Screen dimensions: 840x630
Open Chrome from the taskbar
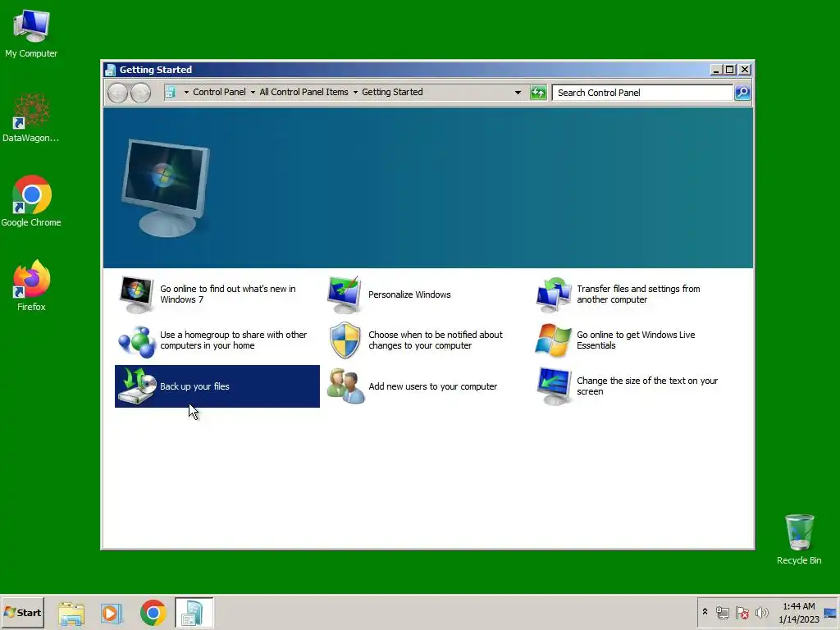pyautogui.click(x=153, y=613)
